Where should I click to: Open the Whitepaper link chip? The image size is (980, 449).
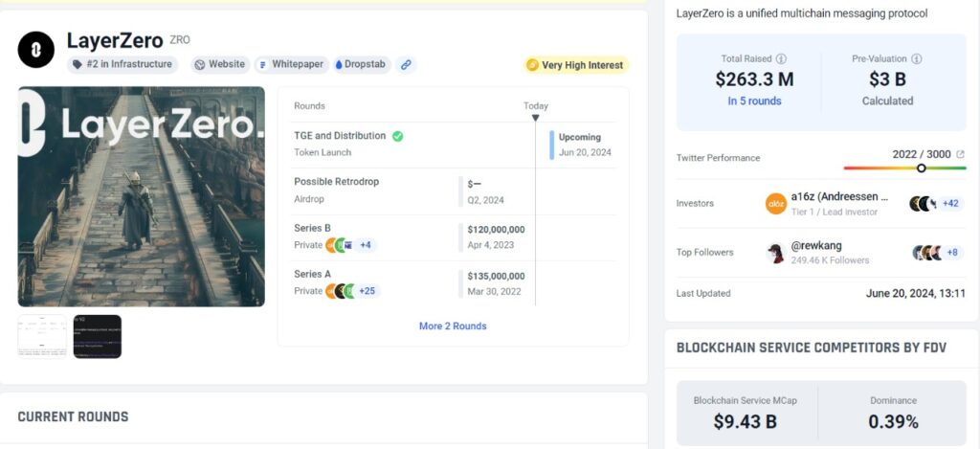coord(291,64)
